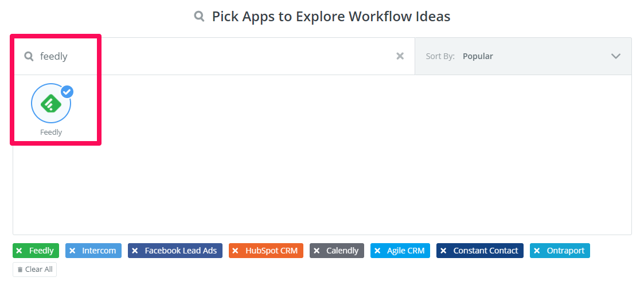The width and height of the screenshot is (644, 281).
Task: Select the HubSpot CRM orange tag label
Action: click(x=271, y=251)
